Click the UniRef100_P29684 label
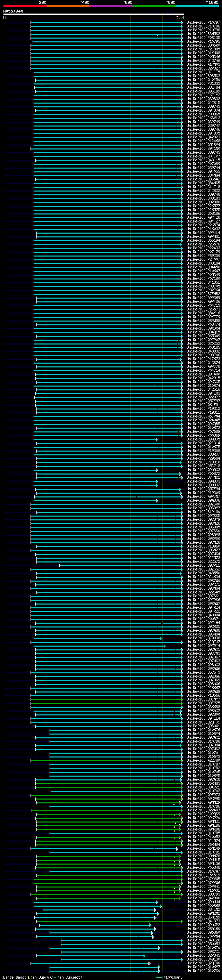This screenshot has height=980, width=222. 203,459
